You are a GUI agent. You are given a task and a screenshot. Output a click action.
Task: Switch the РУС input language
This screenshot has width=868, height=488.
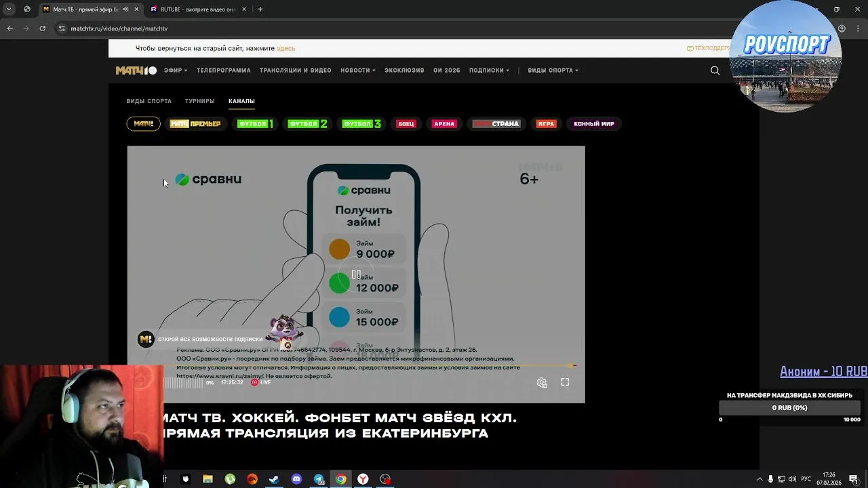pos(806,479)
